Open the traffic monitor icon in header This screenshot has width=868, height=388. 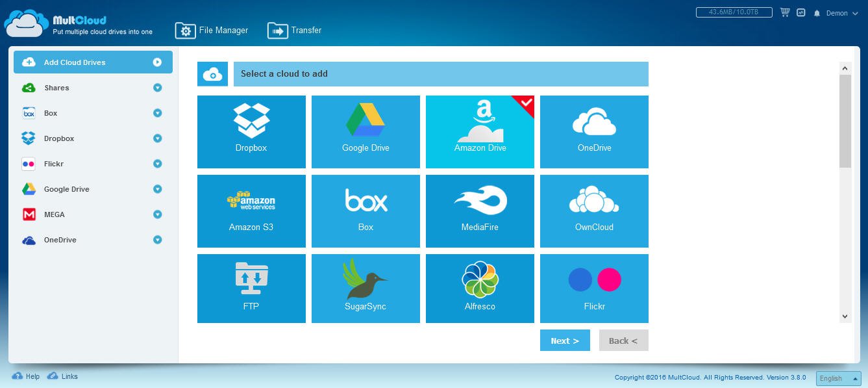[801, 12]
